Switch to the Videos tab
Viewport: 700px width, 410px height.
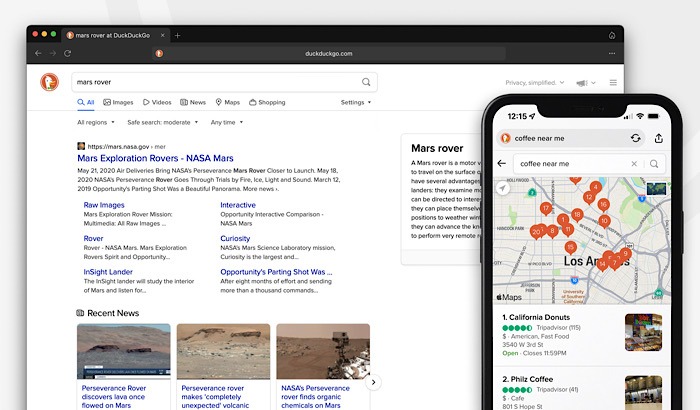[157, 102]
